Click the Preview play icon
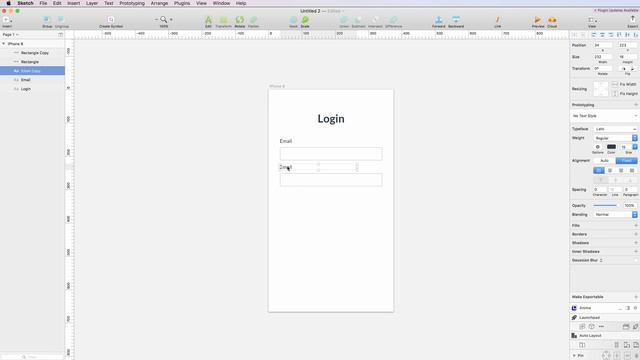The height and width of the screenshot is (360, 640). click(538, 20)
